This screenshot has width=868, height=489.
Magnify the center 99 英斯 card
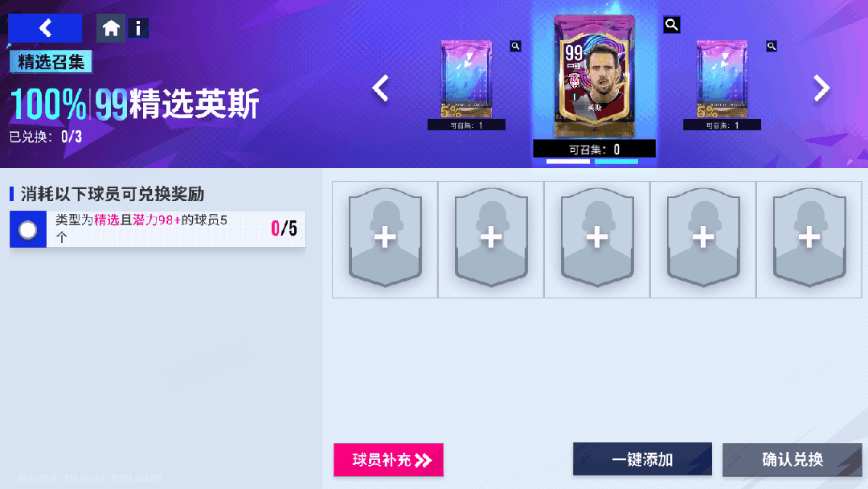[671, 24]
